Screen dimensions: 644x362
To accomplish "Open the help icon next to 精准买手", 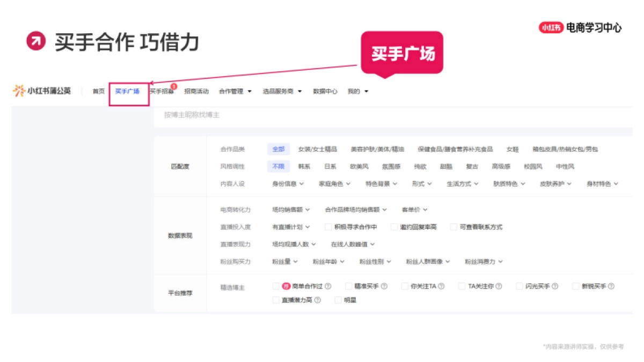I will pos(385,286).
